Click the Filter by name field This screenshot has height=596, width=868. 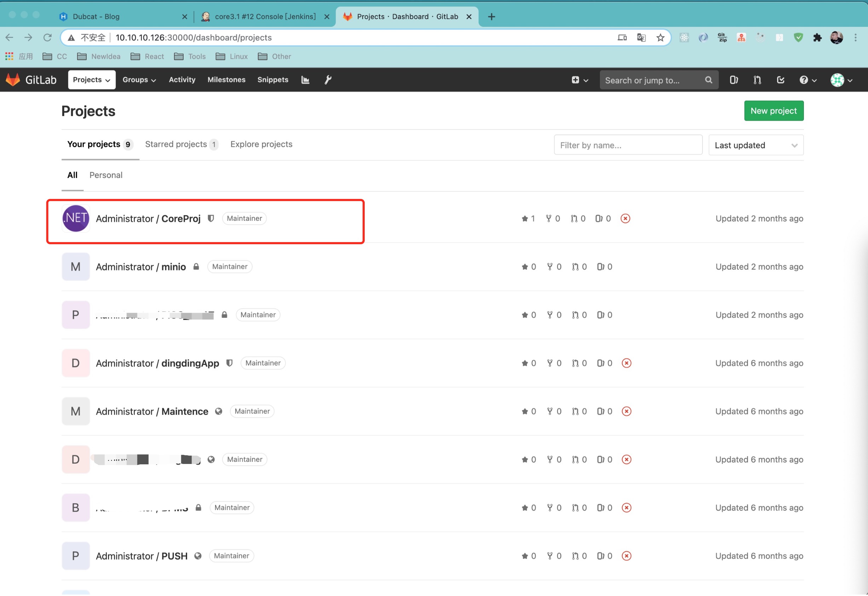pos(628,145)
